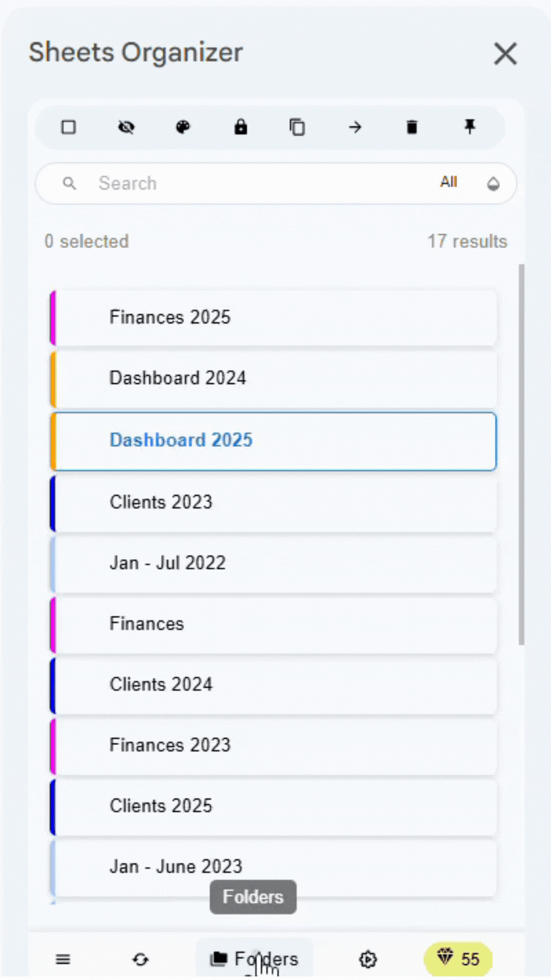The height and width of the screenshot is (980, 551).
Task: Click the move arrow icon in toolbar
Action: click(355, 127)
